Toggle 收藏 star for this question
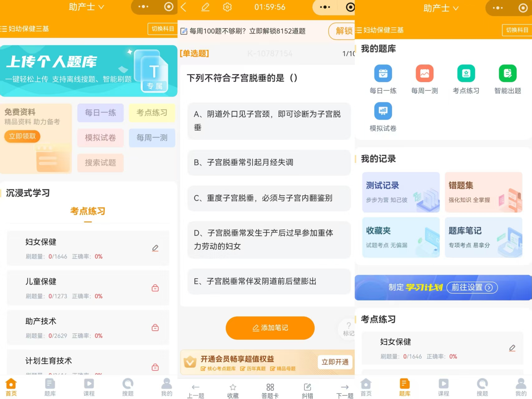 233,391
